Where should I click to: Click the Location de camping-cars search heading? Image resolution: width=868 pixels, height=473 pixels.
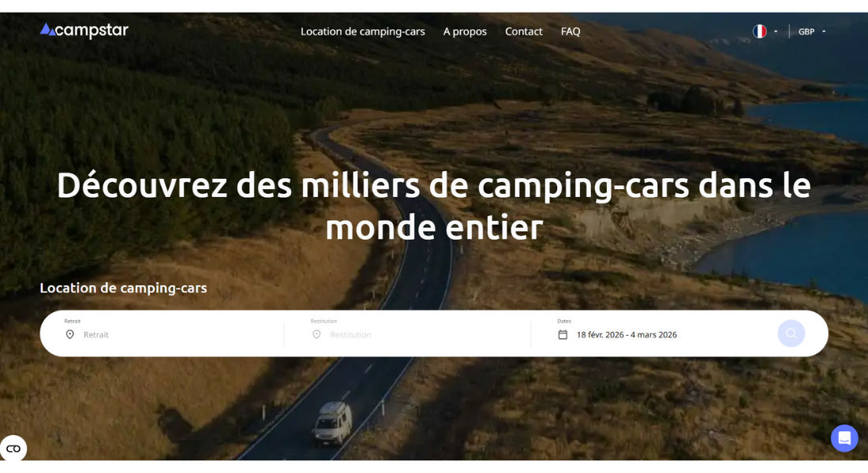pyautogui.click(x=123, y=288)
